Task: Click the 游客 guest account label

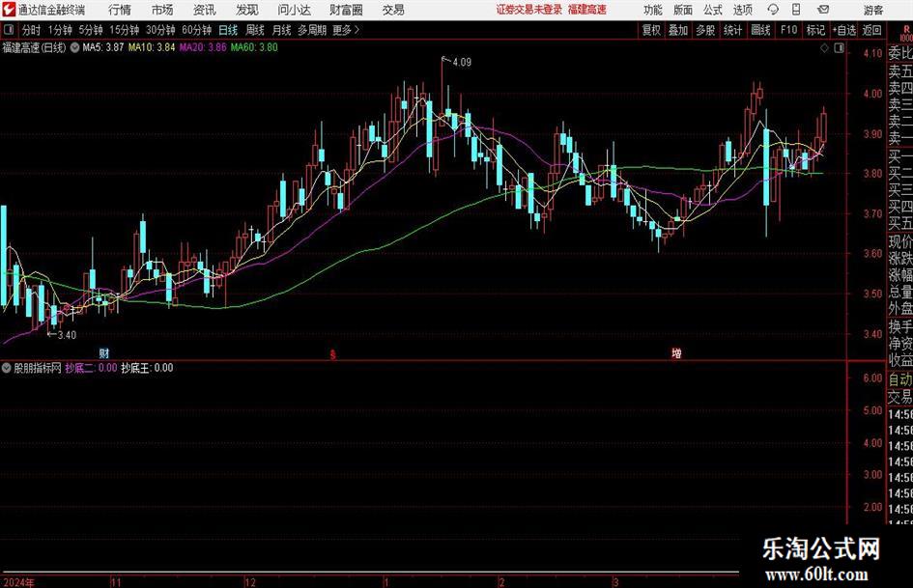Action: 872,10
